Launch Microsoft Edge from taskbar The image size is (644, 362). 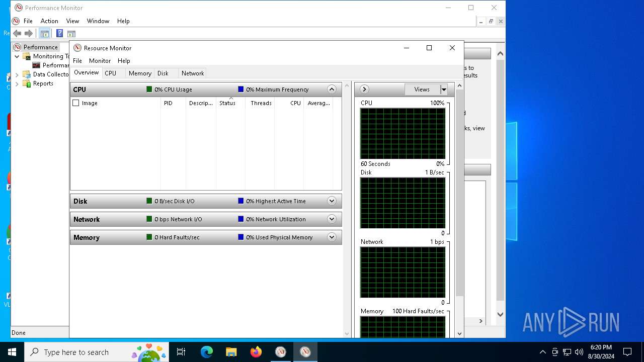click(x=207, y=352)
